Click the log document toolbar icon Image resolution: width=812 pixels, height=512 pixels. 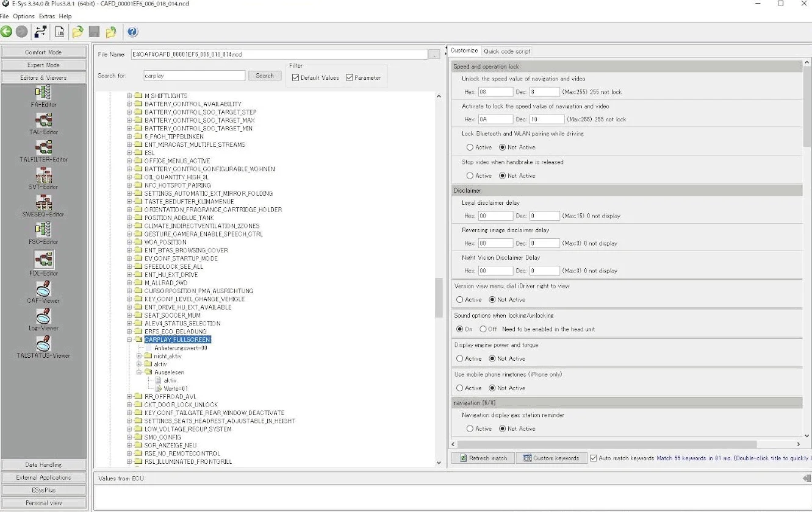tap(60, 32)
